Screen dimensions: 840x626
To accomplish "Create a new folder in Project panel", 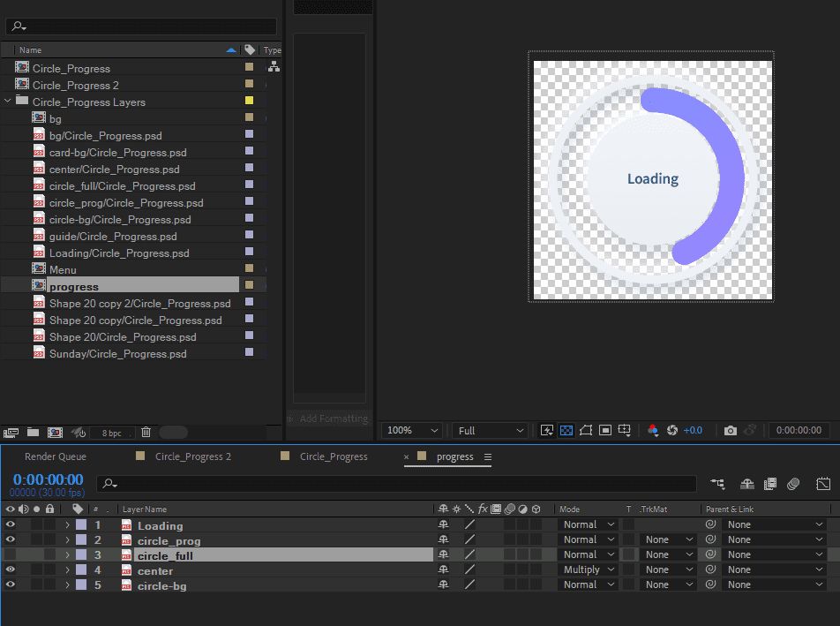I will [x=34, y=432].
